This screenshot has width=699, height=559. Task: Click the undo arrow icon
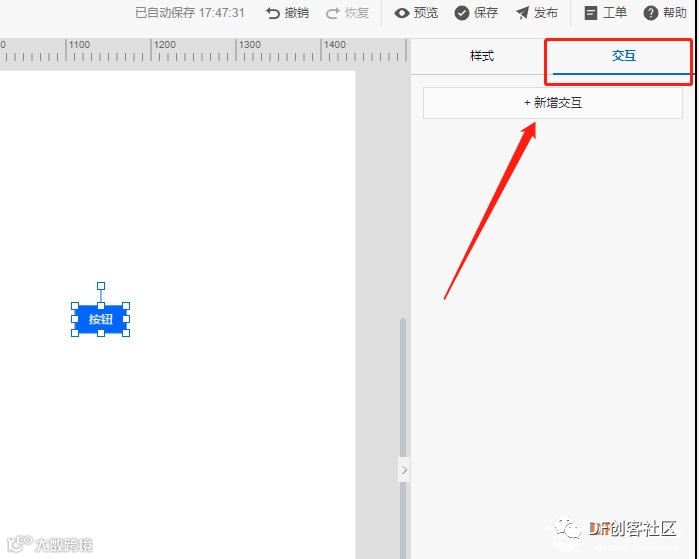272,13
